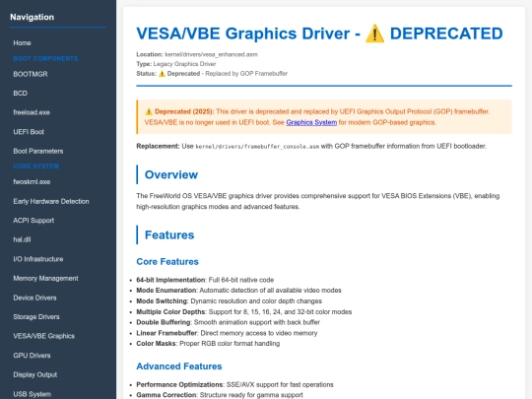Open I/O Infrastructure page

pyautogui.click(x=38, y=259)
